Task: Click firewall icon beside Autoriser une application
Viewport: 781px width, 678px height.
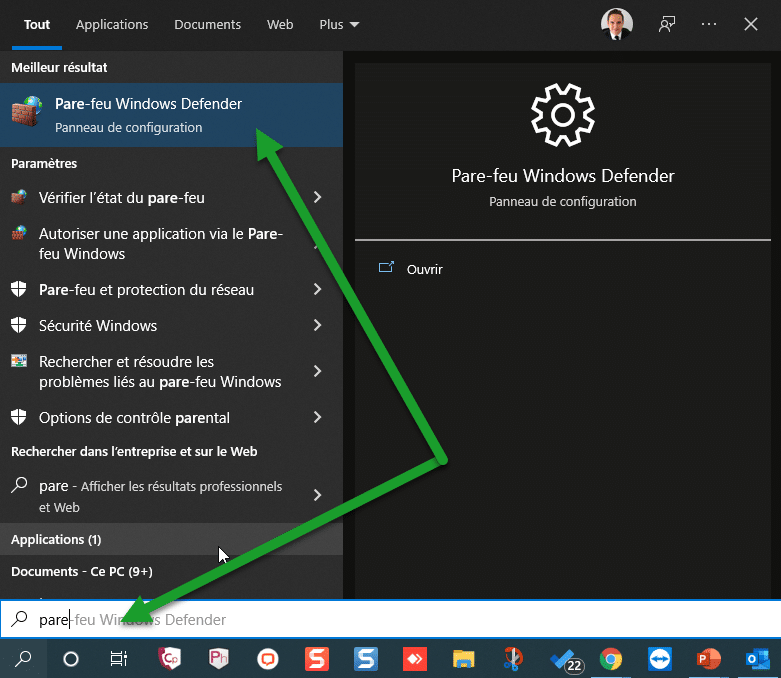Action: tap(19, 233)
